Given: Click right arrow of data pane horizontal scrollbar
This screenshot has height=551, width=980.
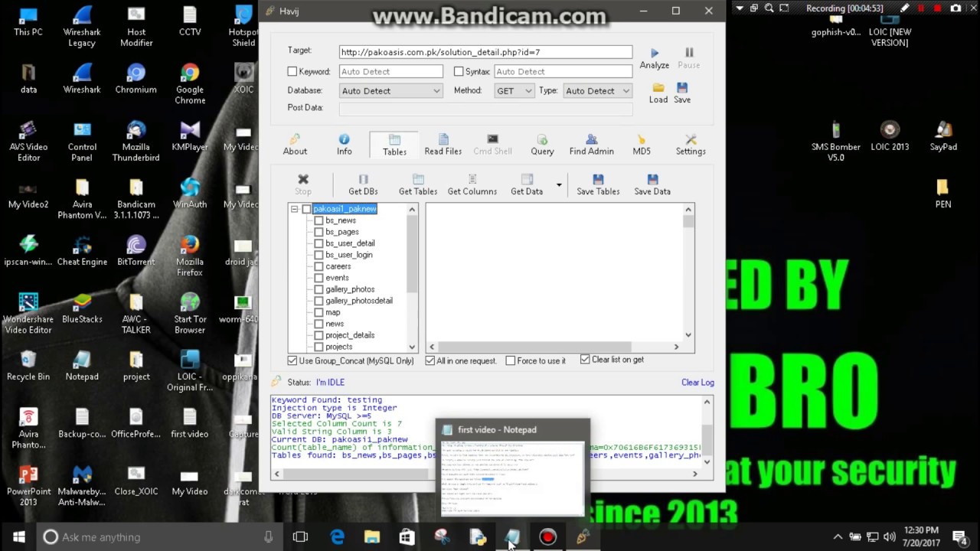Looking at the screenshot, I should [676, 347].
